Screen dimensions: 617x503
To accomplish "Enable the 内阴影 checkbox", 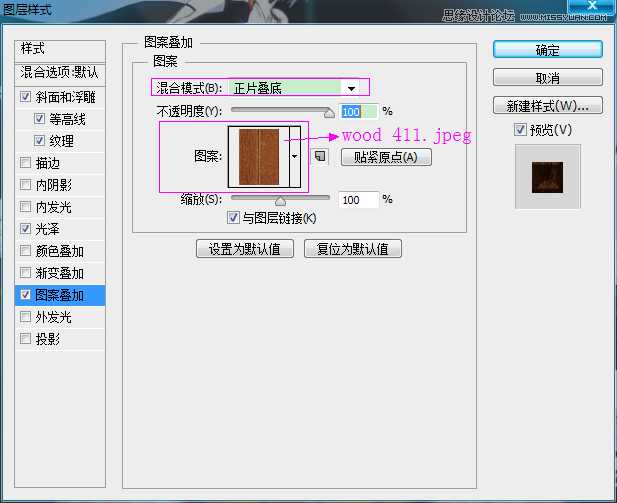I will coord(26,185).
